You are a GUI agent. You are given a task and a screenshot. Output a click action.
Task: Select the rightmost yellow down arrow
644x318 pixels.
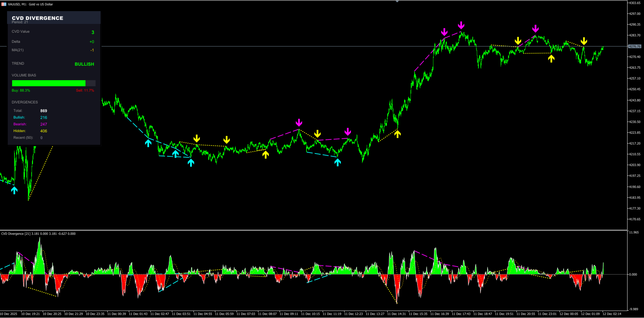click(x=584, y=41)
